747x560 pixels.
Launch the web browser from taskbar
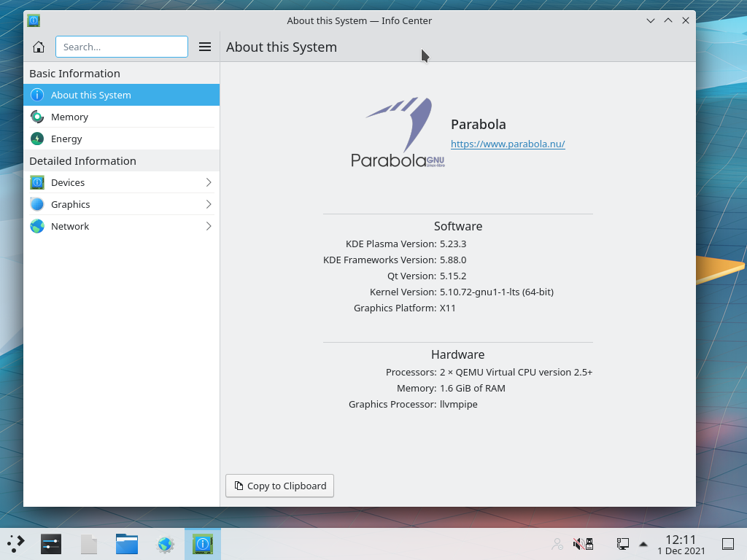[x=166, y=544]
